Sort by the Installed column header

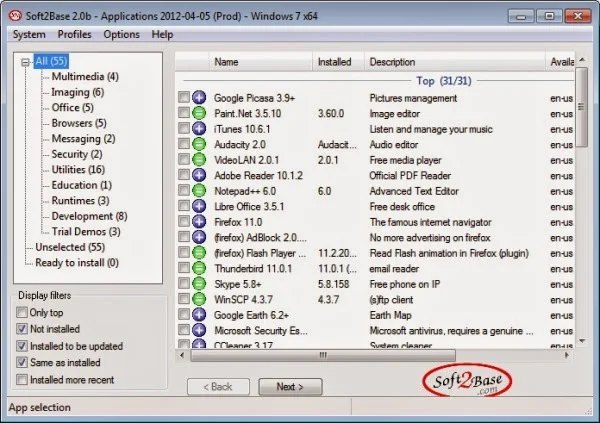pos(338,62)
